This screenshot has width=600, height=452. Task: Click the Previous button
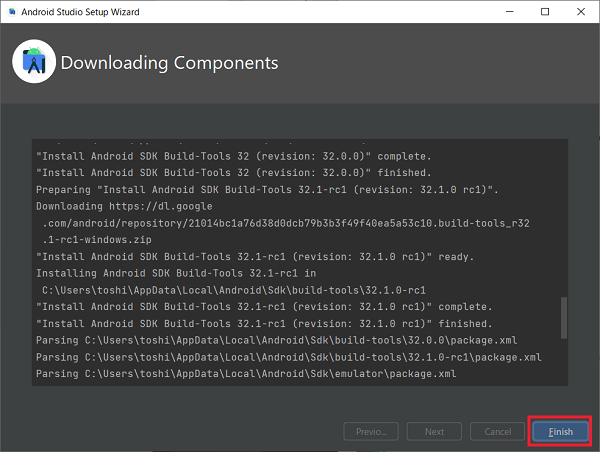click(371, 431)
